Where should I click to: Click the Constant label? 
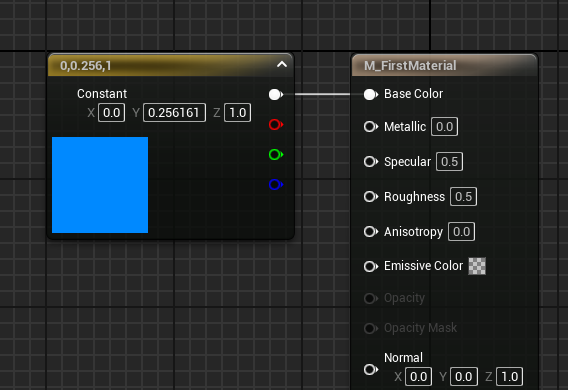(102, 94)
